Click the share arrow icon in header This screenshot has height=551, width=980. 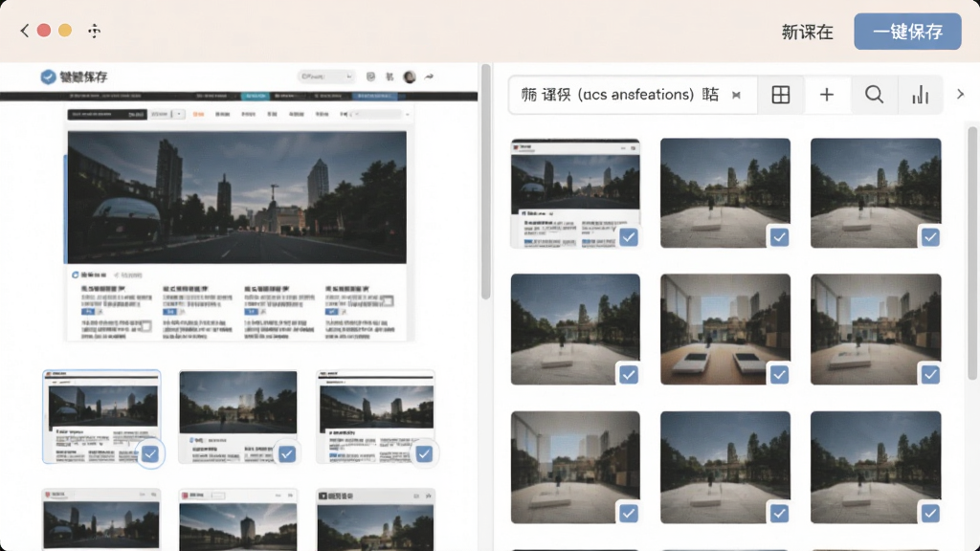click(429, 77)
